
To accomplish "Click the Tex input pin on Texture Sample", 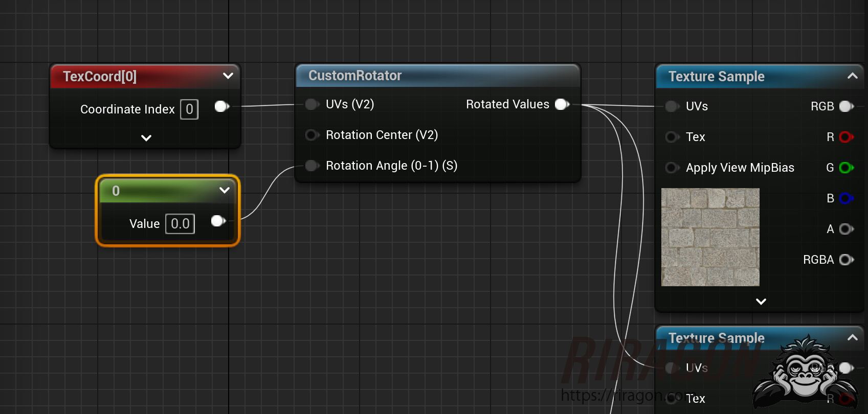I will pyautogui.click(x=672, y=137).
